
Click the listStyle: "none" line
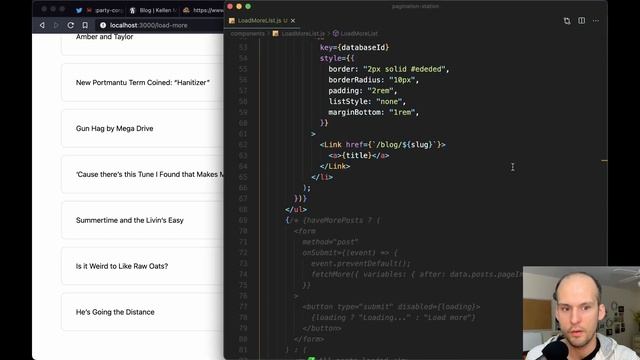[x=367, y=102]
